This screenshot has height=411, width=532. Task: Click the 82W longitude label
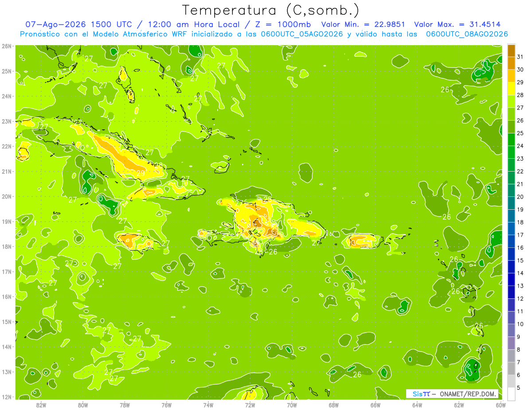point(41,405)
